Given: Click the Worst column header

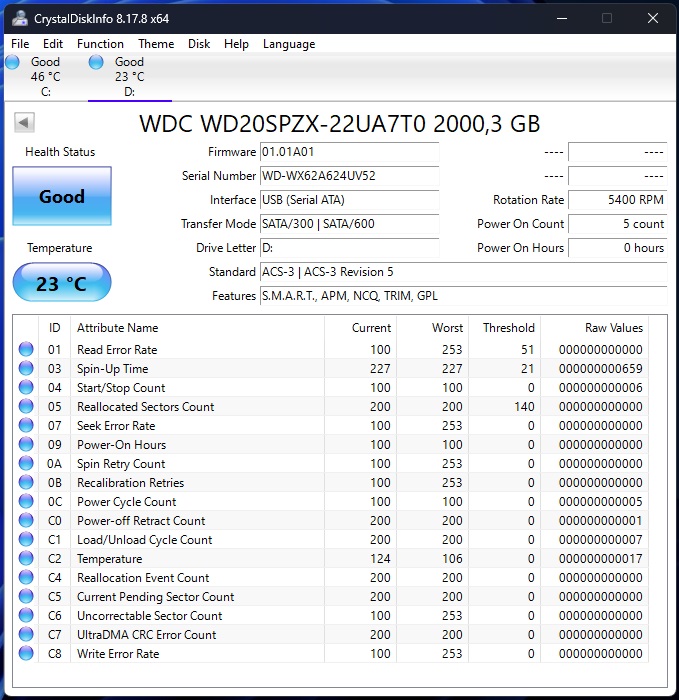Looking at the screenshot, I should tap(432, 328).
